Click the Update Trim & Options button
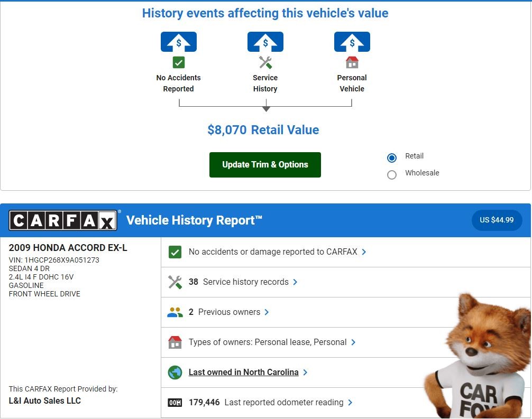Viewport: 532px width, 419px height. click(265, 165)
